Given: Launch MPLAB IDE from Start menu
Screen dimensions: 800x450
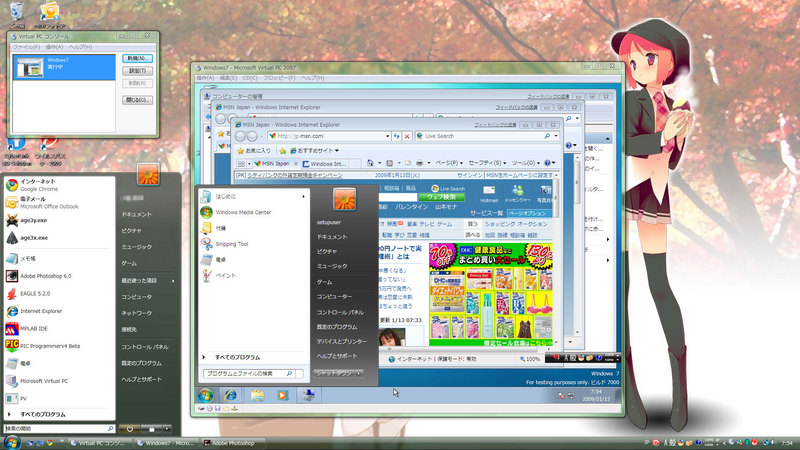Looking at the screenshot, I should coord(59,329).
